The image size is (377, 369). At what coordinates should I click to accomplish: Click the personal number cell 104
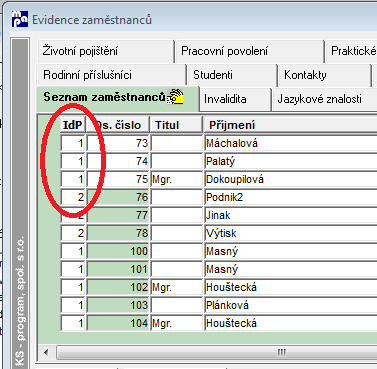(118, 323)
